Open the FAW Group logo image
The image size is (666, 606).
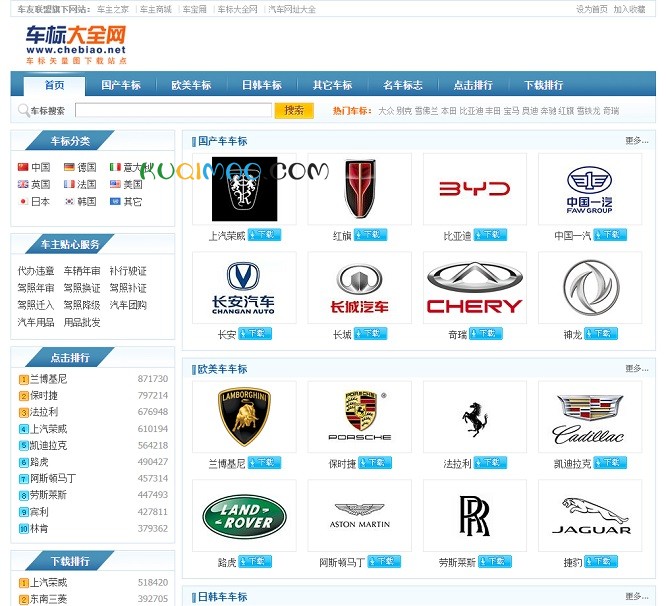pos(590,189)
